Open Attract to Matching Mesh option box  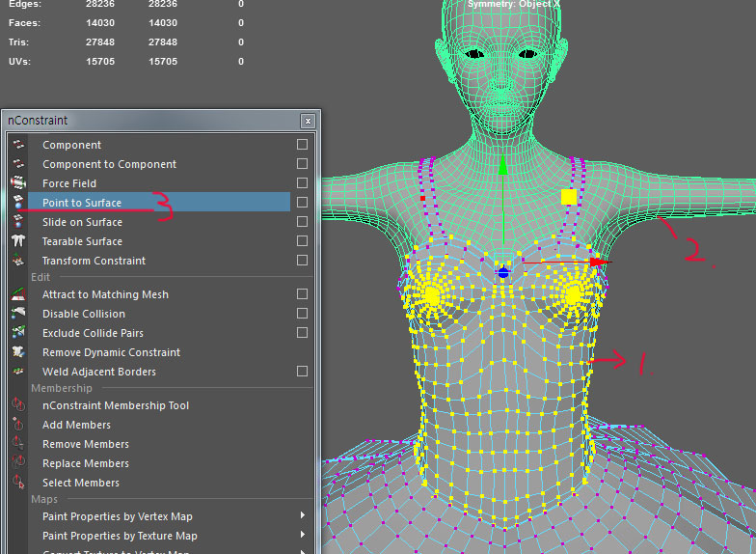tap(303, 293)
